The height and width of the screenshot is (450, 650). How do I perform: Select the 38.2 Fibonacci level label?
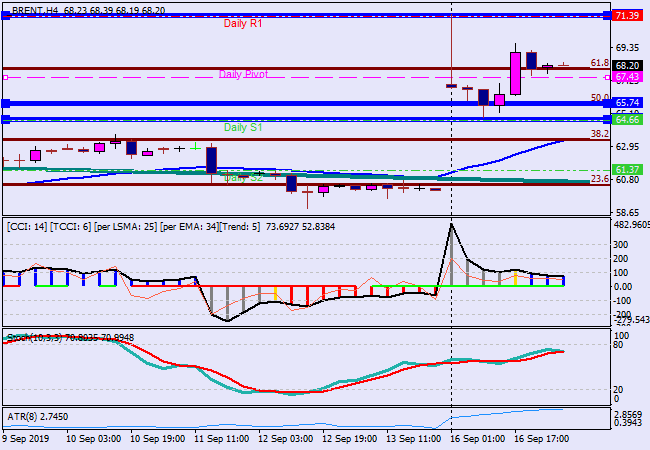[600, 134]
